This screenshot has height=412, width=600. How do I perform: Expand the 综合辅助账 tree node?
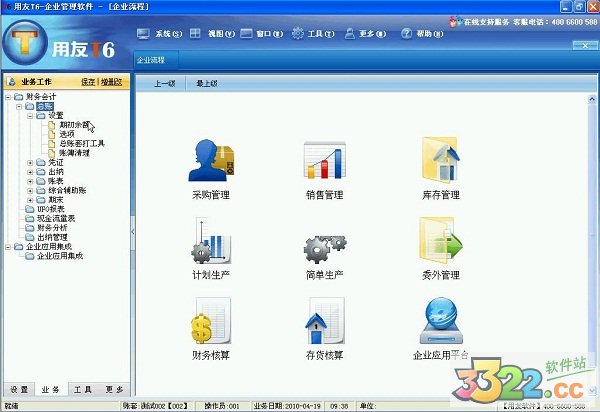click(x=30, y=191)
